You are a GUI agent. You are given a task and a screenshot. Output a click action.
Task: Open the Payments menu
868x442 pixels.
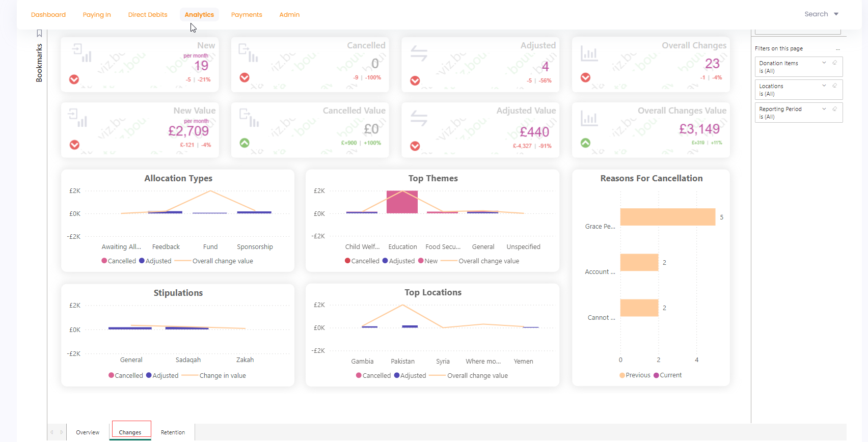tap(247, 15)
